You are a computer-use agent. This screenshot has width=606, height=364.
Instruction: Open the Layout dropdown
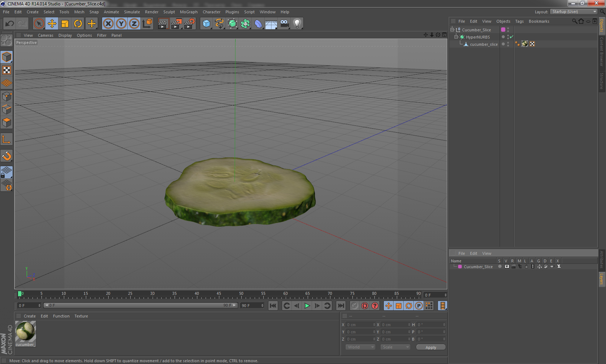(x=574, y=12)
